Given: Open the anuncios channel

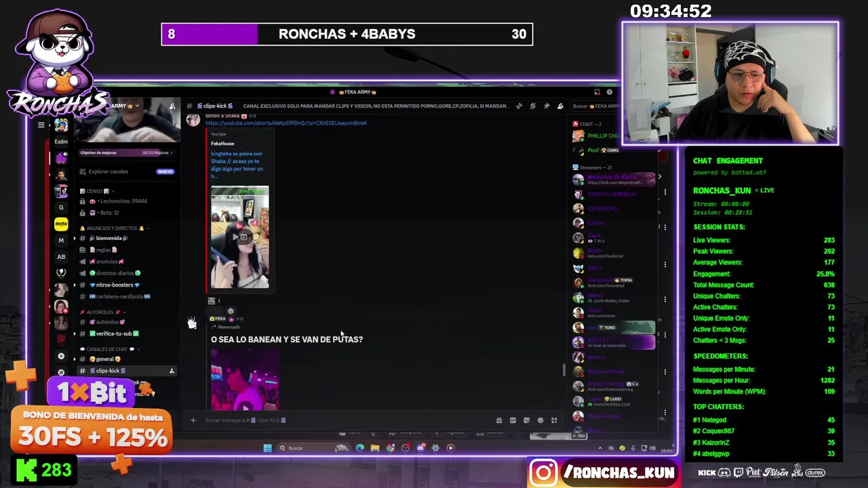Looking at the screenshot, I should [x=126, y=262].
